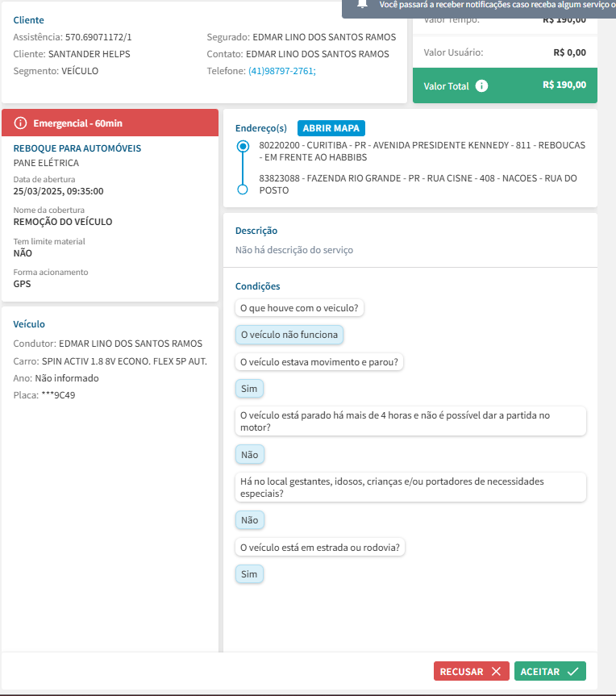Click the 'Sim' answer under movimento e parou
Viewport: 616px width, 696px height.
point(249,389)
